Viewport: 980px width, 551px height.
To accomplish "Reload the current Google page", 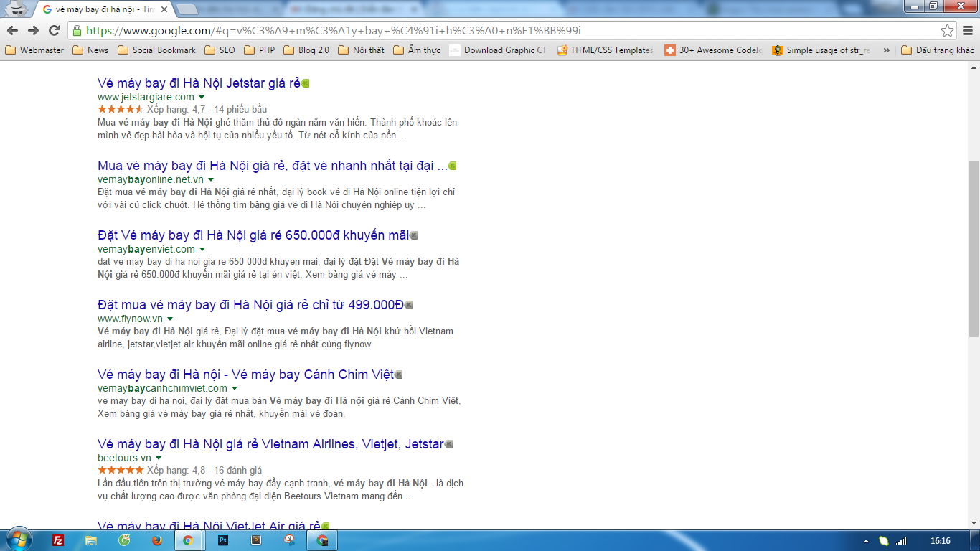I will pos(54,30).
